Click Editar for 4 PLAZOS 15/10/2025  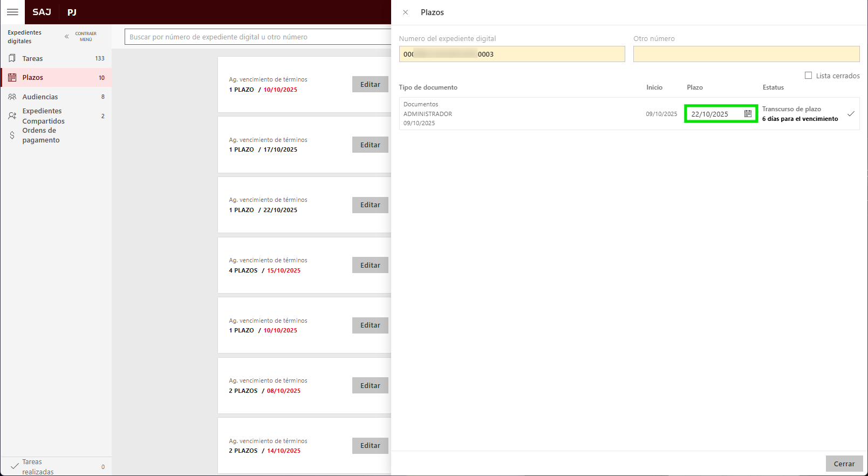(370, 265)
